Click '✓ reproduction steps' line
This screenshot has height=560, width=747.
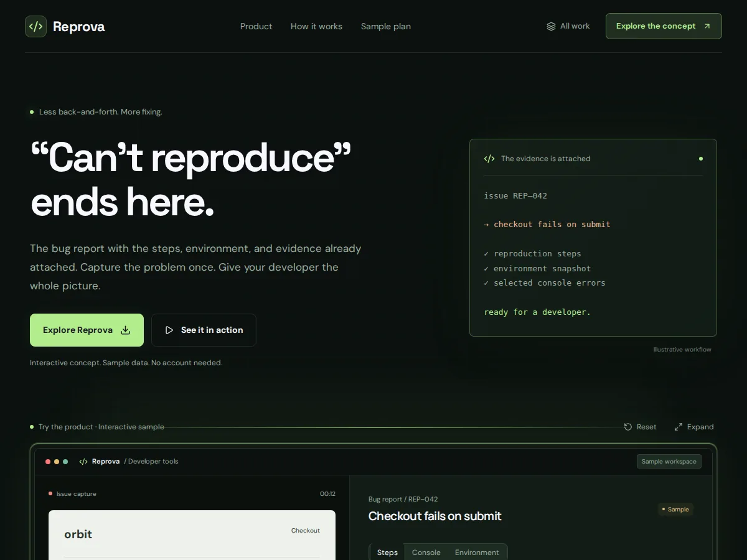[532, 253]
